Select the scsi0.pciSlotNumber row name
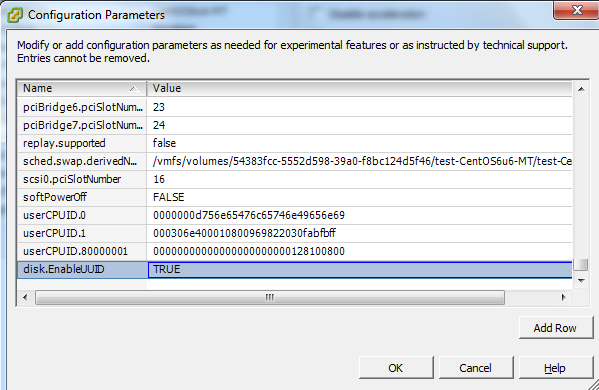This screenshot has height=390, width=599. click(x=82, y=179)
